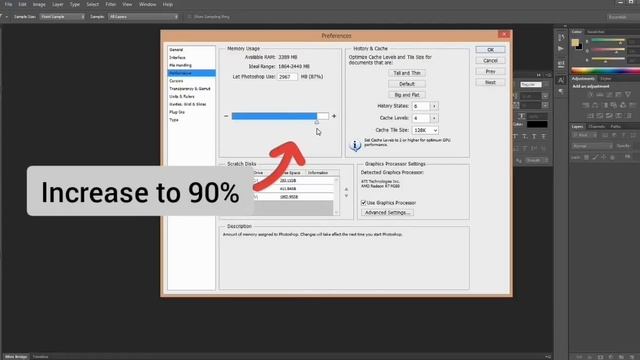Select Interface in Preferences list
The height and width of the screenshot is (360, 640).
(x=177, y=58)
